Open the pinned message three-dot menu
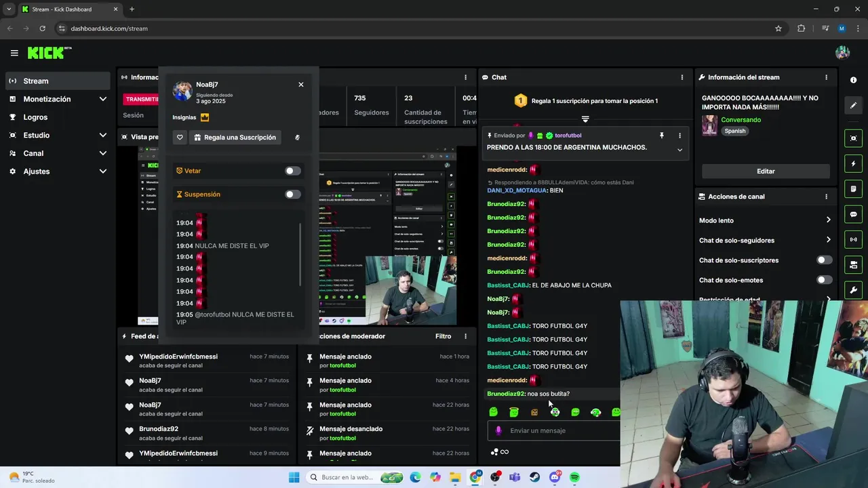Viewport: 868px width, 488px height. (x=679, y=136)
